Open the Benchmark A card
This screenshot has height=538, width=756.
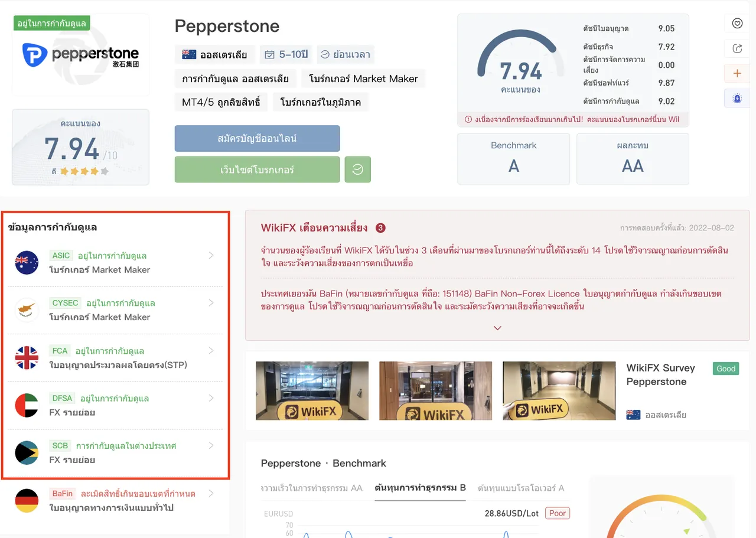[514, 159]
